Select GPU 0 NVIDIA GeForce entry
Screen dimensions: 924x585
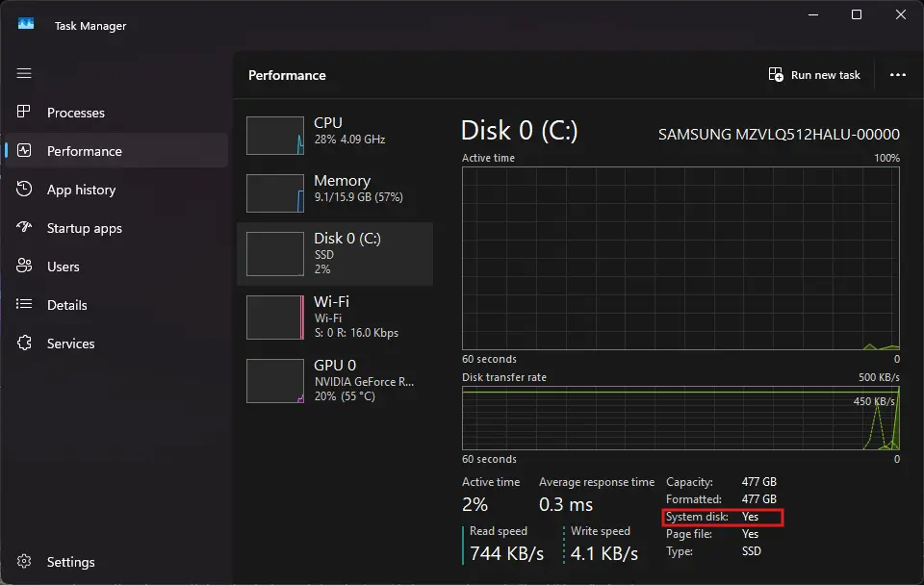335,381
